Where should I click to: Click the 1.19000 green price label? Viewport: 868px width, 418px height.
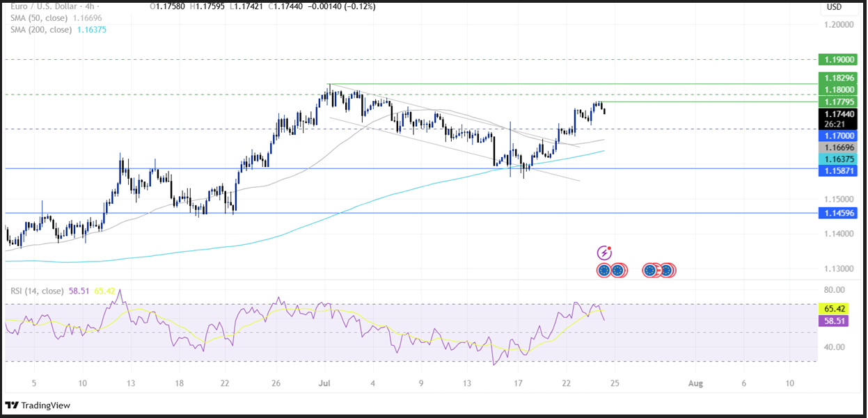(x=838, y=60)
